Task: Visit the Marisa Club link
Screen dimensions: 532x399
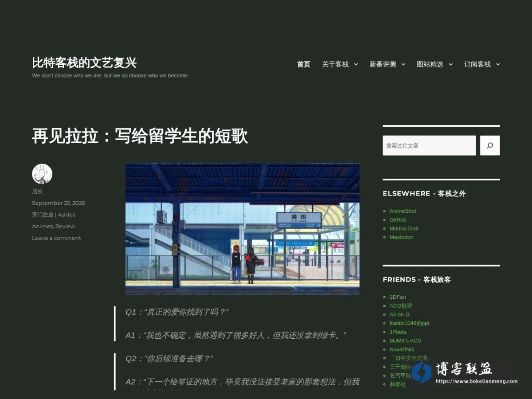Action: coord(404,228)
